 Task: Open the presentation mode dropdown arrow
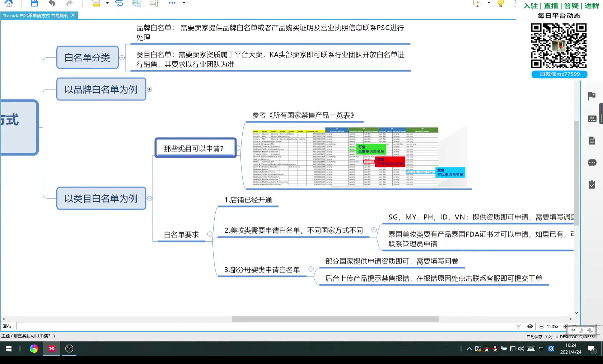point(489,3)
